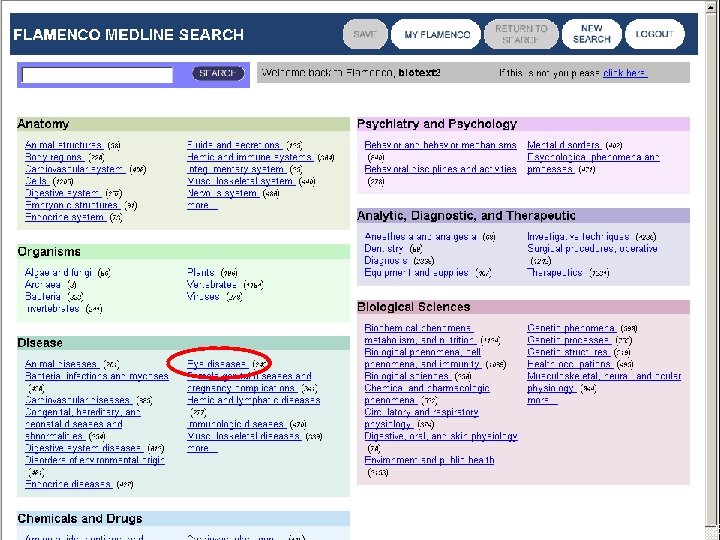
Task: Select Invertebrates link
Action: 53,308
